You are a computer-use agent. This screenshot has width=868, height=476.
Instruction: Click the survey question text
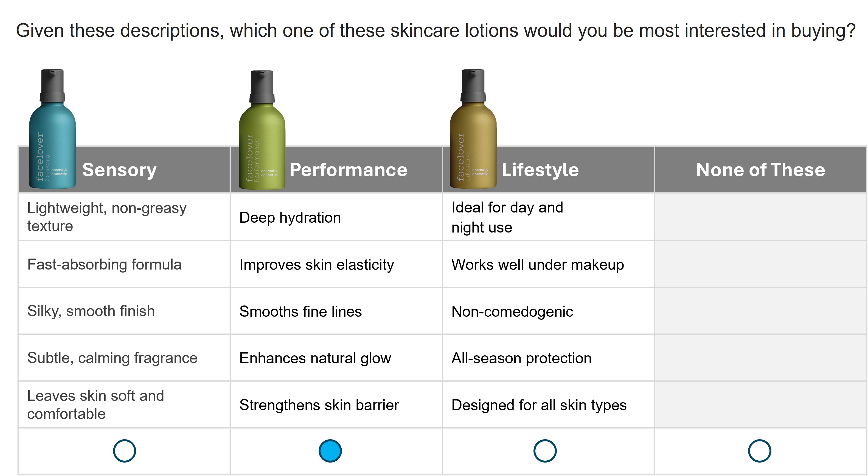pos(435,31)
